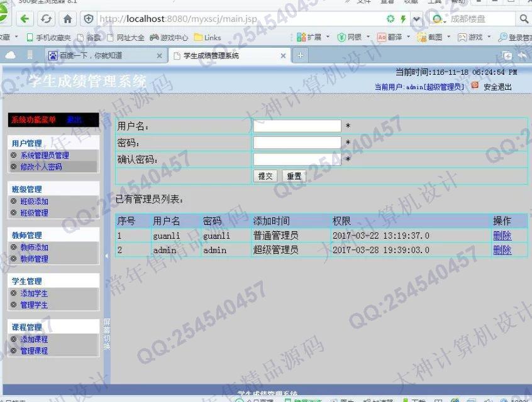Screen dimensions: 532x402
Task: Expand the 网银 dropdown arrow
Action: [368, 36]
